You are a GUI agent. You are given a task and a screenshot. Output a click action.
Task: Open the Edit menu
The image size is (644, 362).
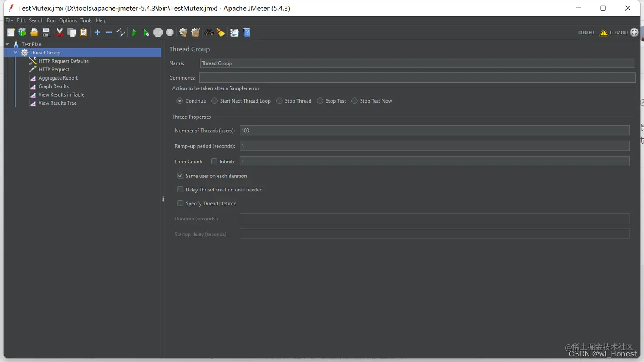(x=21, y=20)
